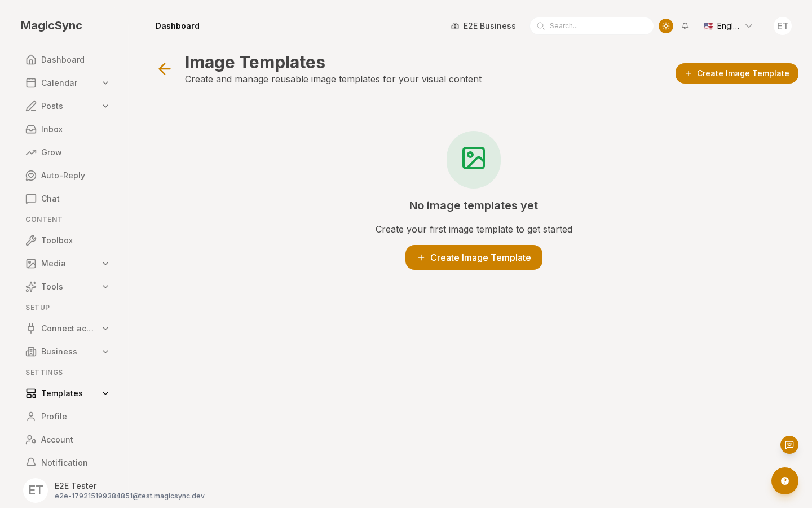Open the feedback chat icon button
812x508 pixels.
[789, 445]
